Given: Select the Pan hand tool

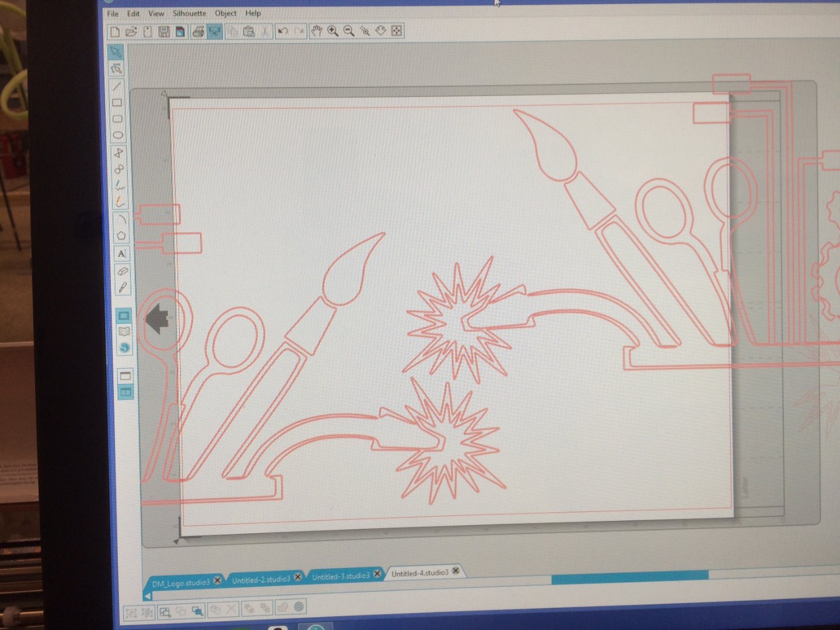Looking at the screenshot, I should click(316, 31).
